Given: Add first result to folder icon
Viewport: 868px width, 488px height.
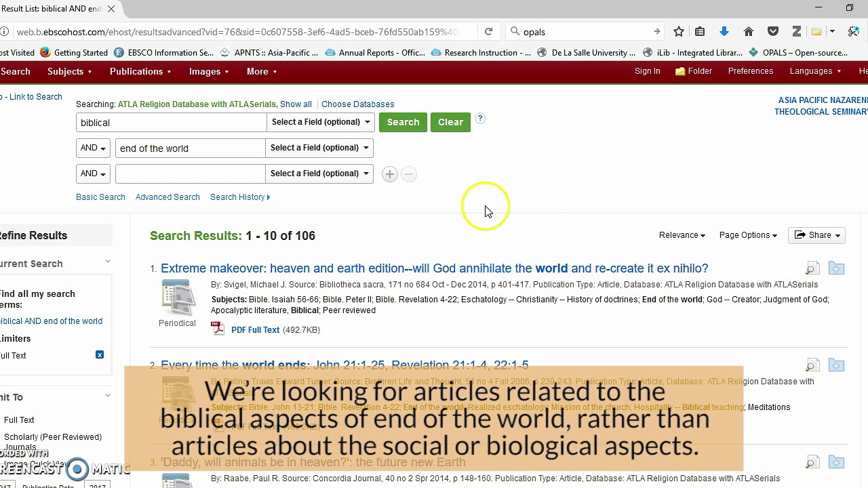Looking at the screenshot, I should [x=836, y=268].
